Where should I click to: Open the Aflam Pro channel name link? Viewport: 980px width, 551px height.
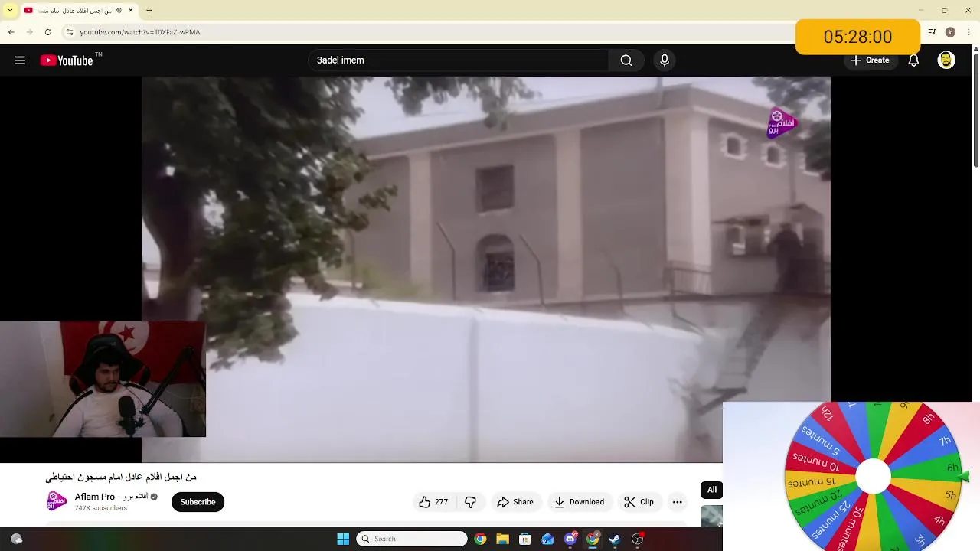point(111,497)
